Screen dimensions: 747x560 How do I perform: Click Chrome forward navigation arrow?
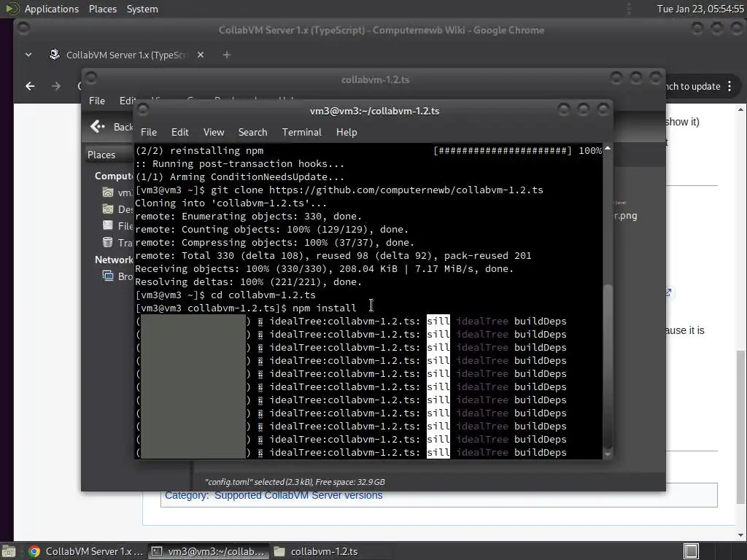55,86
